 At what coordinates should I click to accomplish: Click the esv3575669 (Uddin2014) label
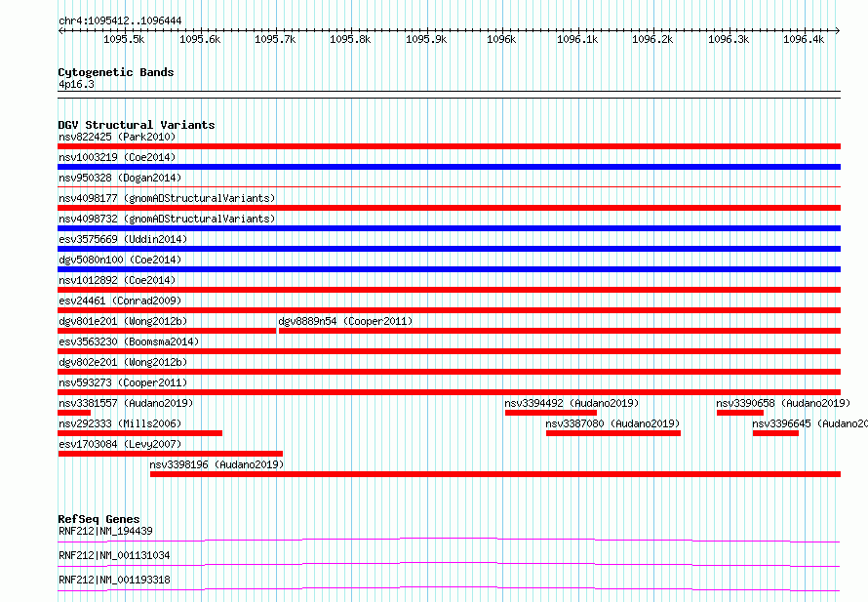[123, 239]
